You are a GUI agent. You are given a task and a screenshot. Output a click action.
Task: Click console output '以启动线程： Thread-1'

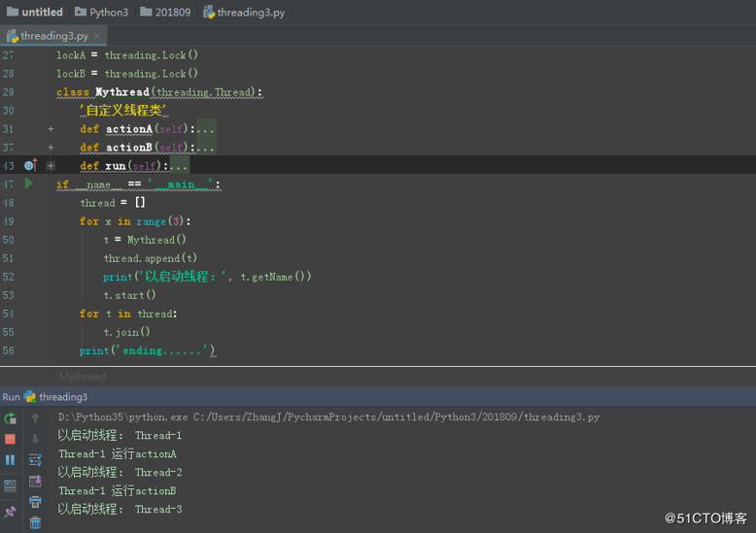click(x=120, y=435)
